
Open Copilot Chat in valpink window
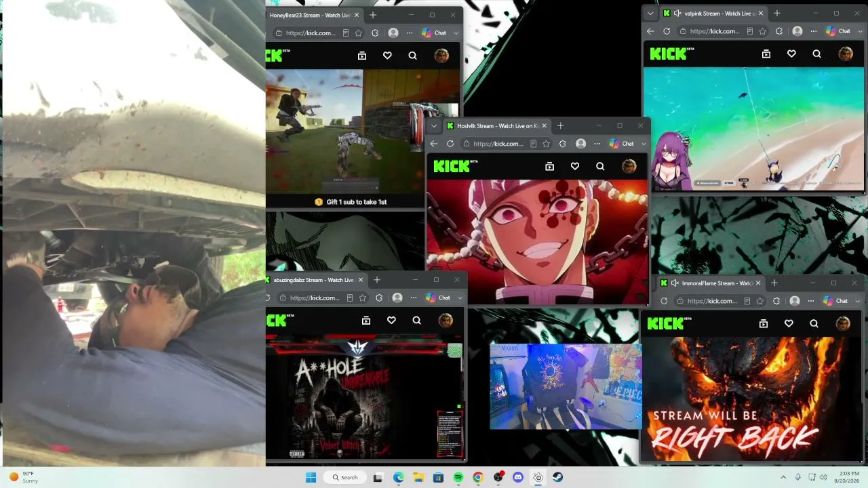[x=838, y=31]
